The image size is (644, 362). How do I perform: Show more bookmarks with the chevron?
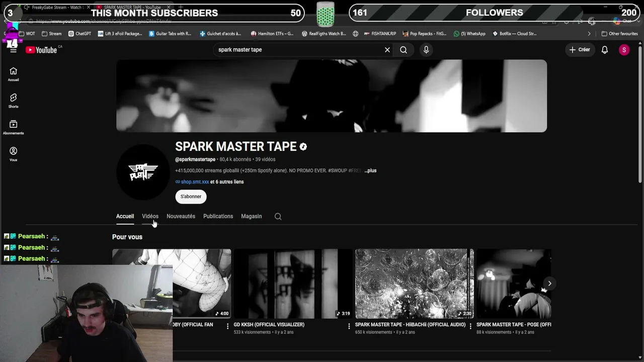(x=589, y=34)
